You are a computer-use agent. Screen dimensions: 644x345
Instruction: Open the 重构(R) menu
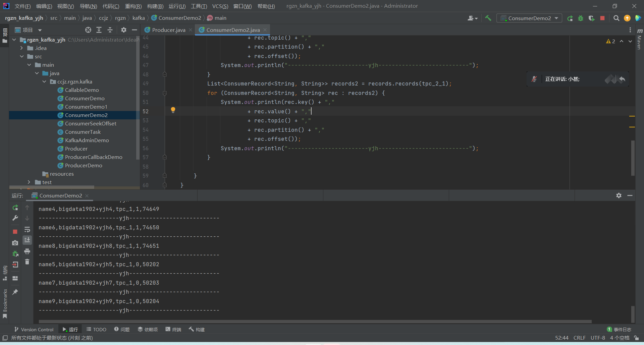coord(133,6)
